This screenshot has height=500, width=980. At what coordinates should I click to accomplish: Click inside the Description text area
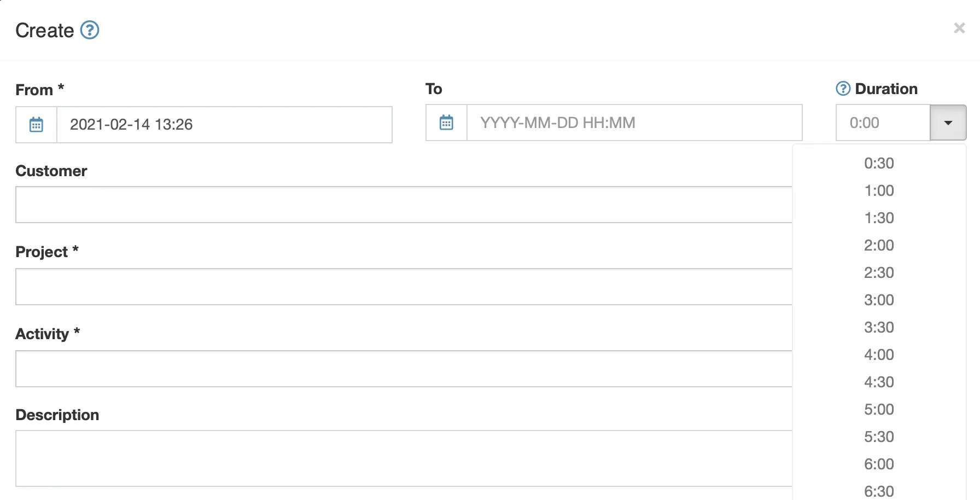click(x=404, y=458)
